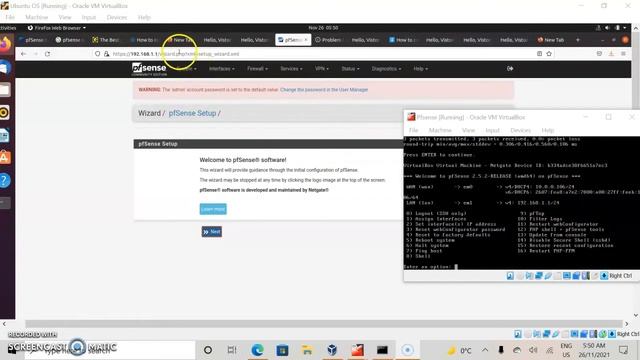Open Help icon in Ubuntu dock

pyautogui.click(x=4, y=180)
